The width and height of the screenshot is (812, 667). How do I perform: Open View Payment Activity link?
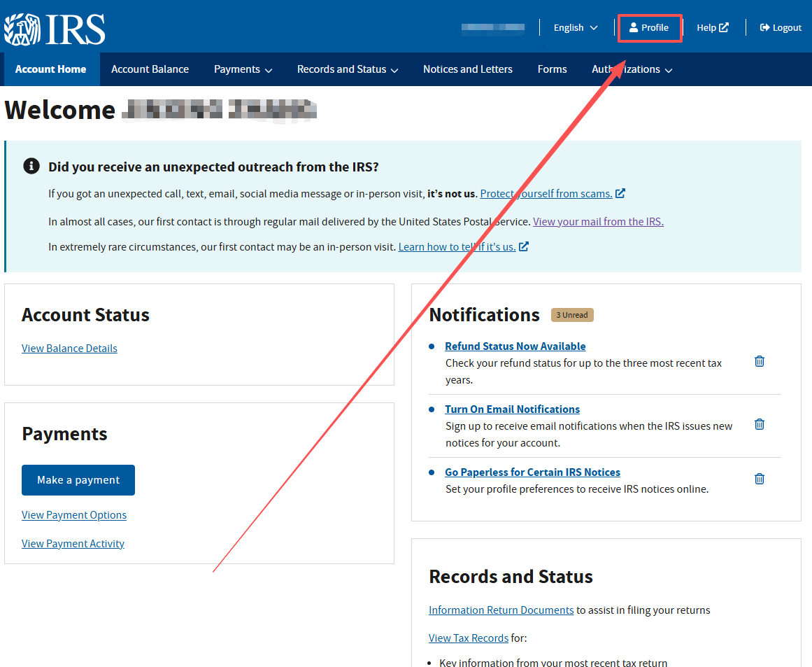tap(73, 544)
